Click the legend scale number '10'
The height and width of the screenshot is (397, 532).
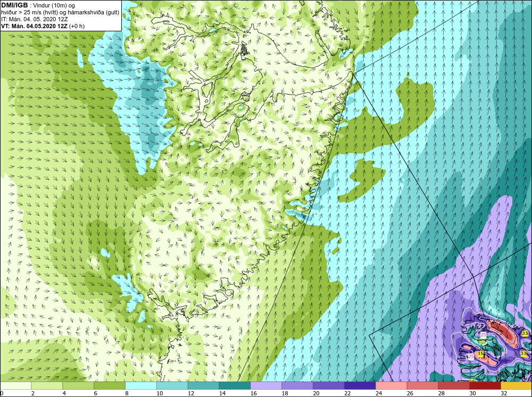(x=160, y=393)
